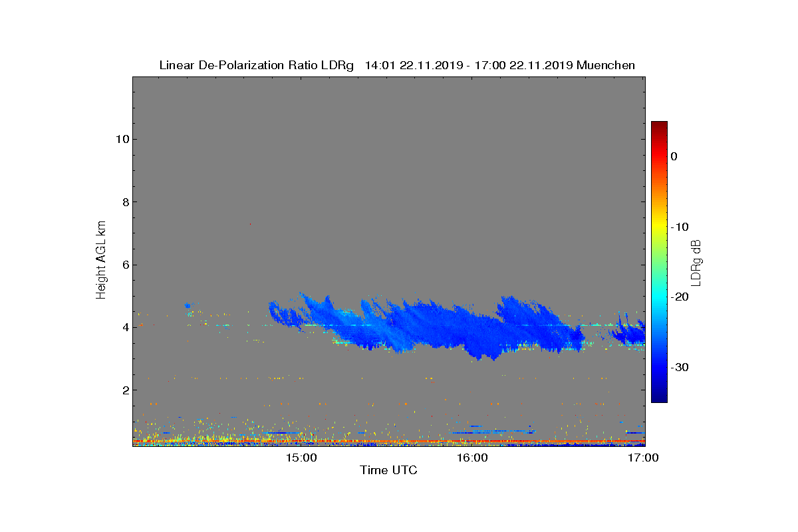This screenshot has height=532, width=798.
Task: Select the Height AGL km axis title
Action: click(x=101, y=260)
